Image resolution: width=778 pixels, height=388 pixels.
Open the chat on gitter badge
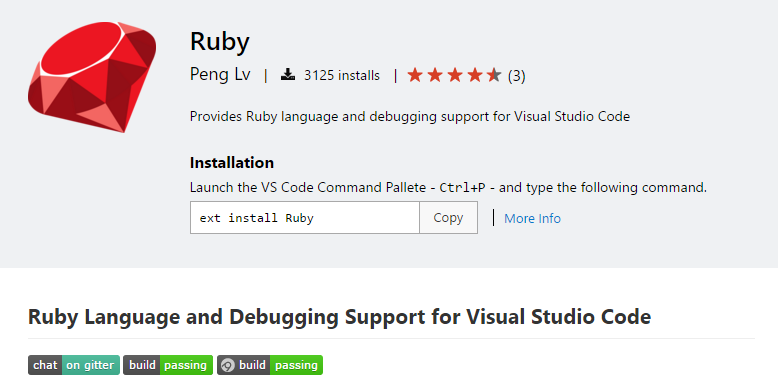pyautogui.click(x=74, y=365)
